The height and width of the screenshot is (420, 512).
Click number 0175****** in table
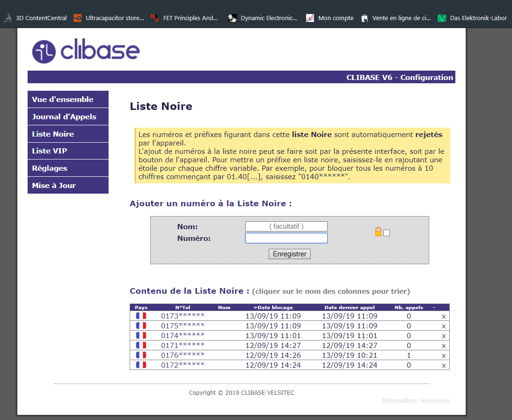(183, 326)
